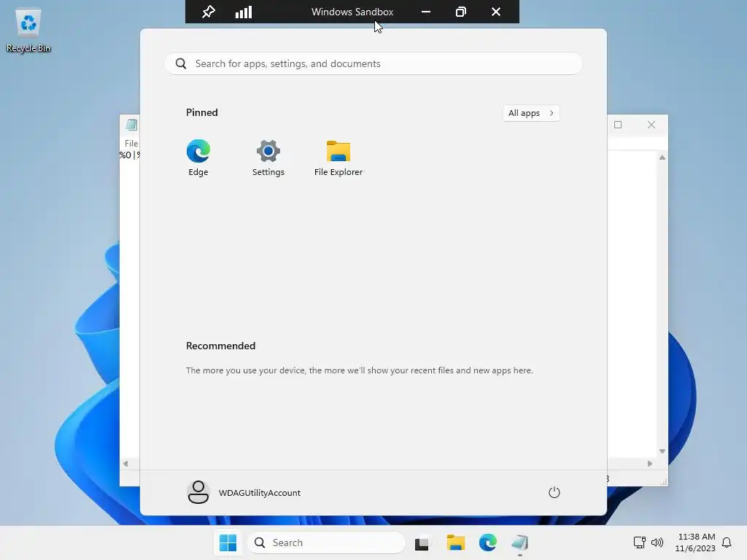Viewport: 747px width, 560px height.
Task: Open File Explorer from the taskbar
Action: (x=455, y=542)
